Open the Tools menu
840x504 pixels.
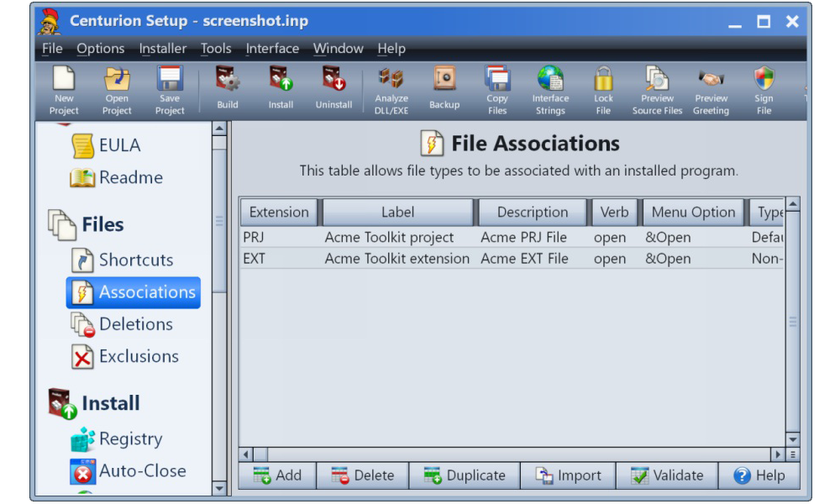(216, 49)
